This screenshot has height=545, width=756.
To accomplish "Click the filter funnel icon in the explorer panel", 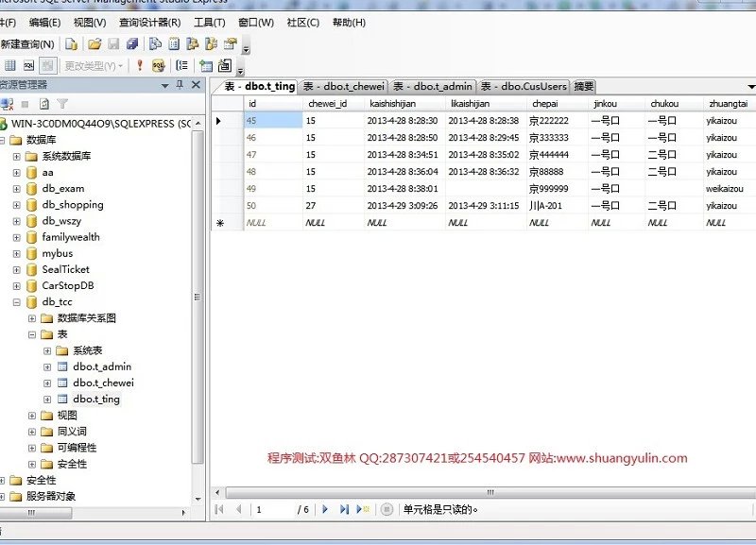I will coord(62,104).
